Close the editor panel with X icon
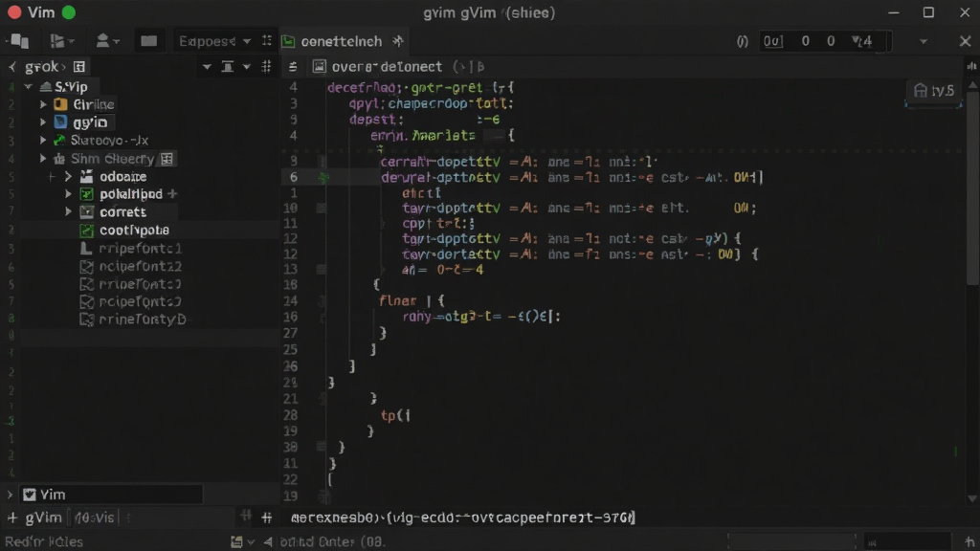The width and height of the screenshot is (980, 551). pos(965,41)
